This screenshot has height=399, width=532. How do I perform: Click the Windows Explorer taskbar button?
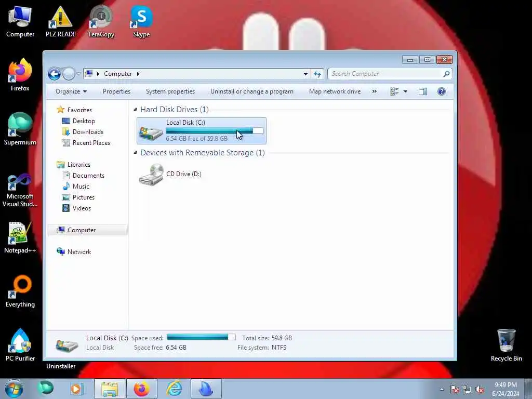pyautogui.click(x=109, y=389)
